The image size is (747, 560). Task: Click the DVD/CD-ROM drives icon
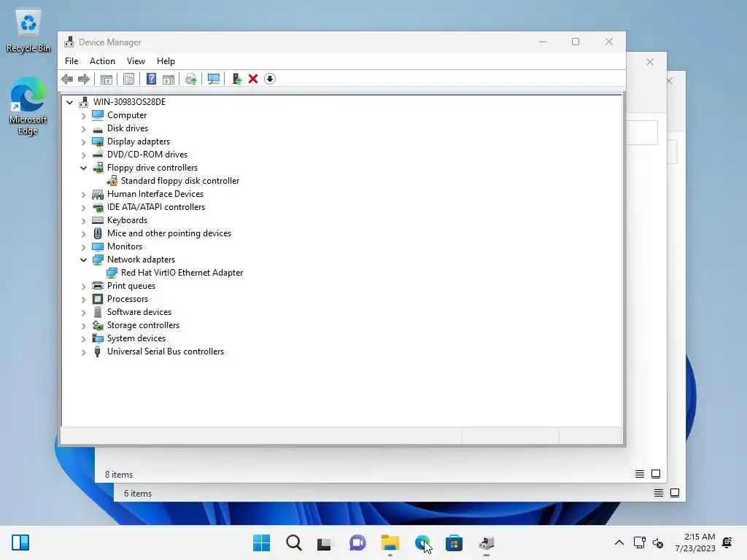click(98, 155)
